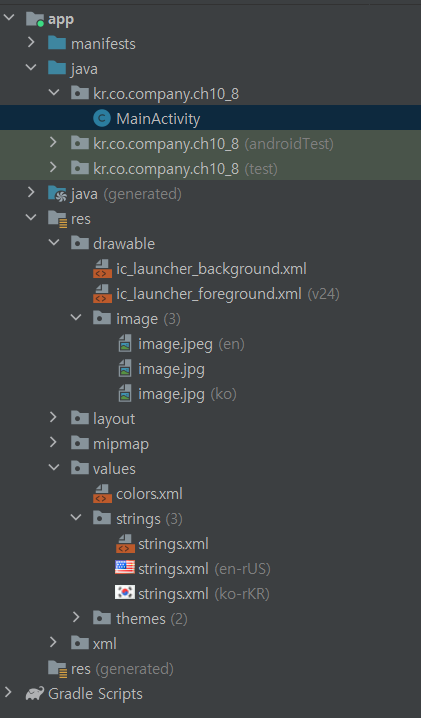The height and width of the screenshot is (718, 421).
Task: Select ic_launcher_foreground.xml (v24) file
Action: click(x=228, y=293)
